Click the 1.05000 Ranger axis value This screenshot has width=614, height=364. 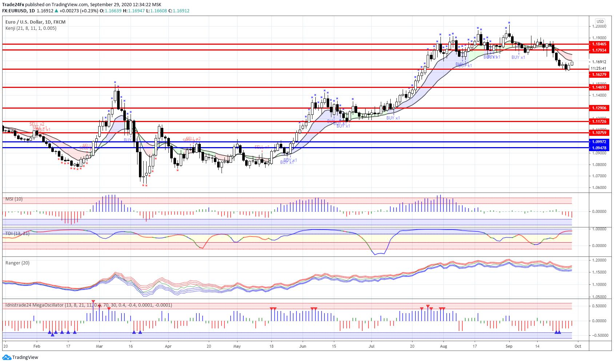[x=599, y=297]
